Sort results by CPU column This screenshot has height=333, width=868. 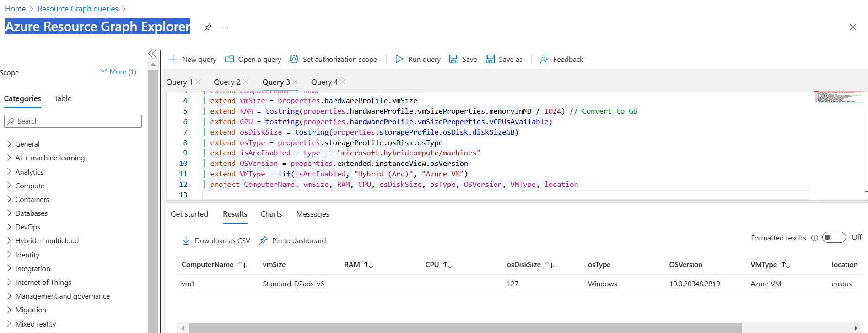(x=448, y=265)
